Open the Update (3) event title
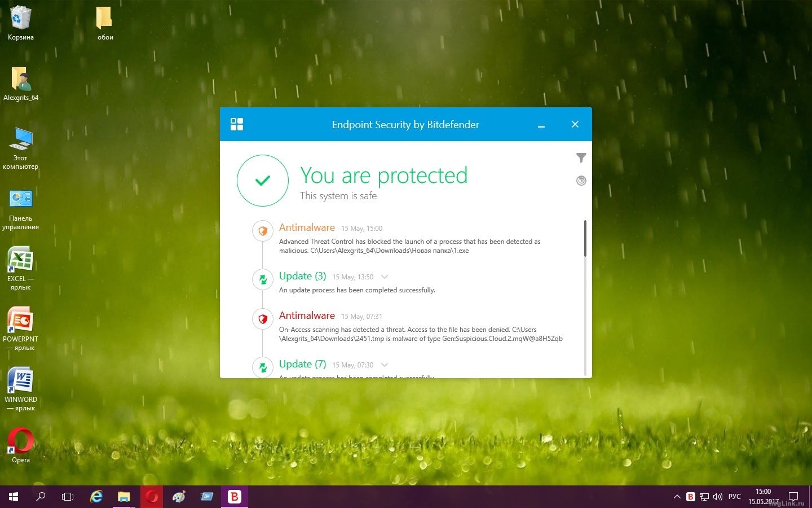Screen dimensions: 812x508 (x=303, y=276)
